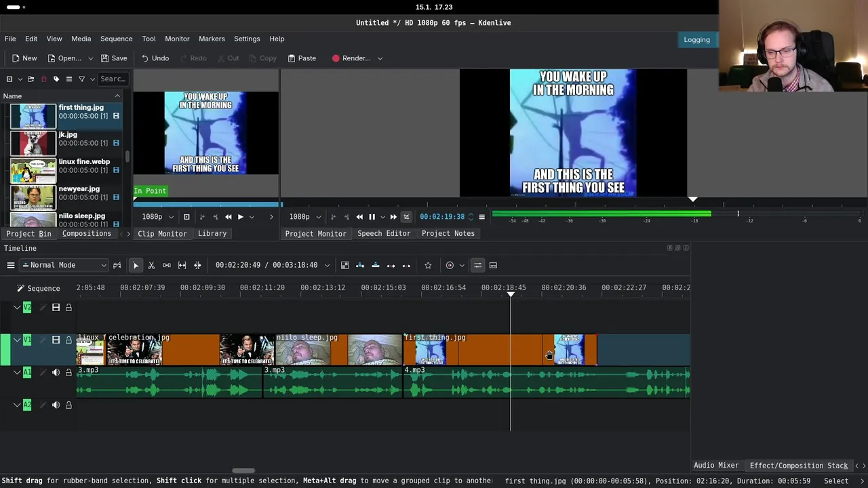Screen dimensions: 868x488
Task: Select the ripple tool in timeline toolbar
Action: (197, 265)
